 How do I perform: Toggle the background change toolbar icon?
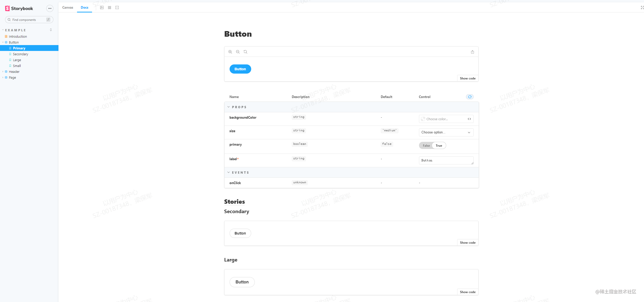click(102, 7)
